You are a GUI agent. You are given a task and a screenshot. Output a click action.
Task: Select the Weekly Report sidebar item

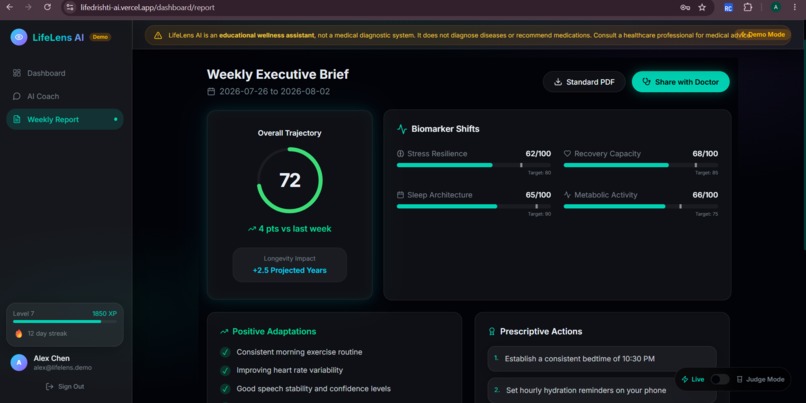[65, 119]
